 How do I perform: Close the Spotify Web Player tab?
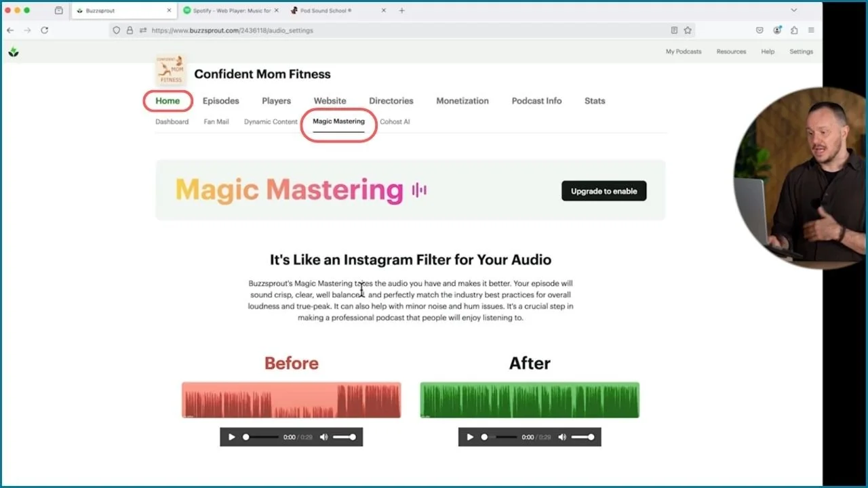[x=277, y=11]
